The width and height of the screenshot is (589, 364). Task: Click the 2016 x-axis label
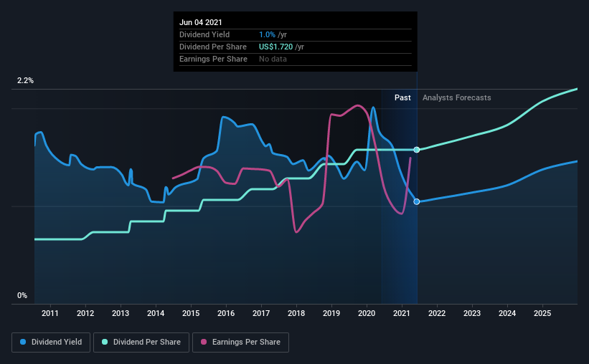click(x=226, y=313)
